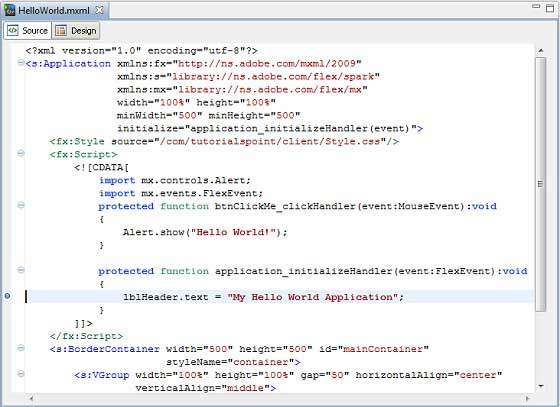The height and width of the screenshot is (407, 560).
Task: Click the minWidth="500" attribute
Action: (160, 116)
